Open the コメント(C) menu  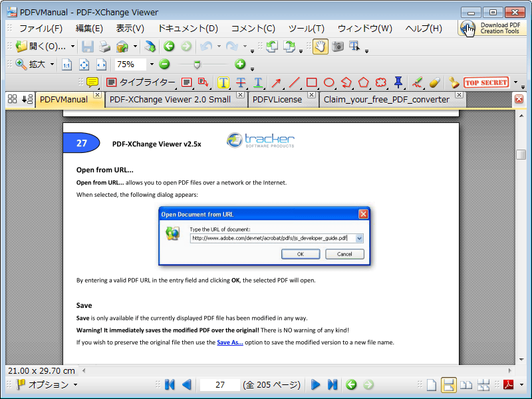[x=253, y=29]
